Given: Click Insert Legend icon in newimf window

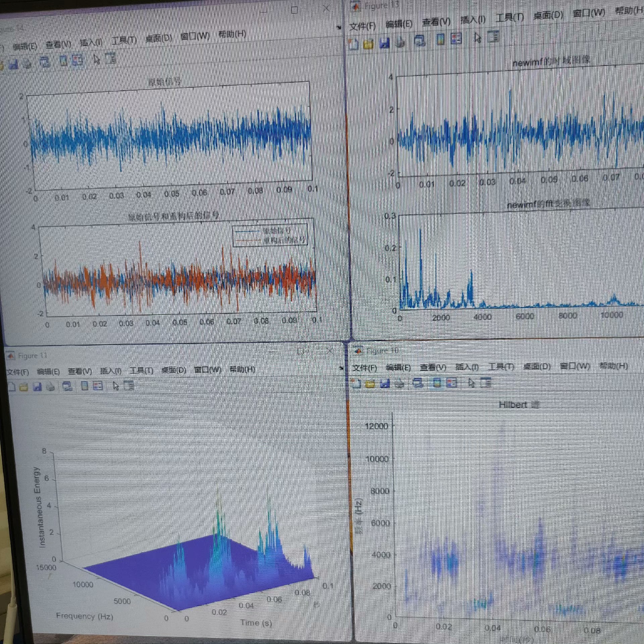Looking at the screenshot, I should pyautogui.click(x=456, y=39).
